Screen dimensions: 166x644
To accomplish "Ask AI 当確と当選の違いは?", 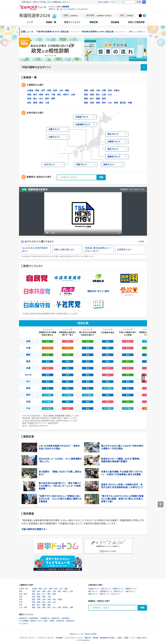I will tap(67, 249).
